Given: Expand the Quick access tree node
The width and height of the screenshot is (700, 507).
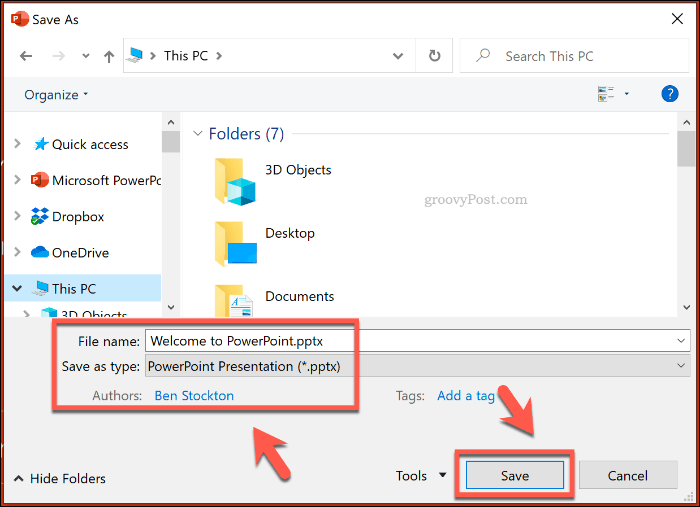Looking at the screenshot, I should click(17, 144).
